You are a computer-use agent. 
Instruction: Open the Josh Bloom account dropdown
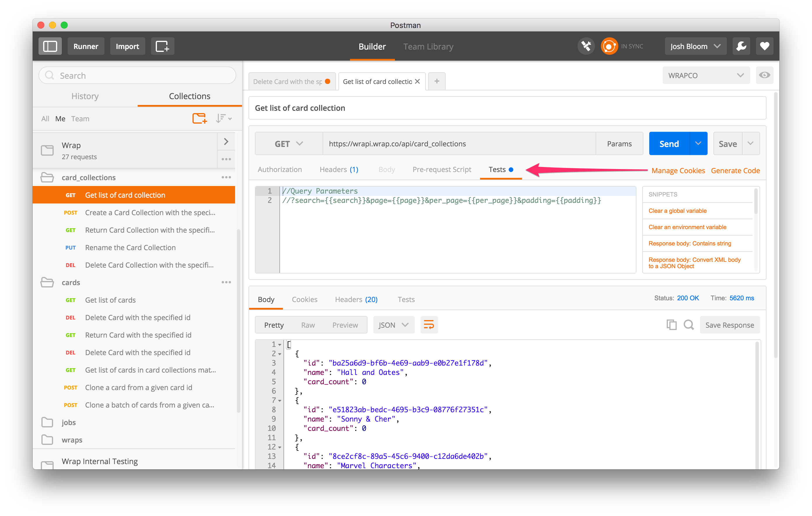click(x=695, y=46)
